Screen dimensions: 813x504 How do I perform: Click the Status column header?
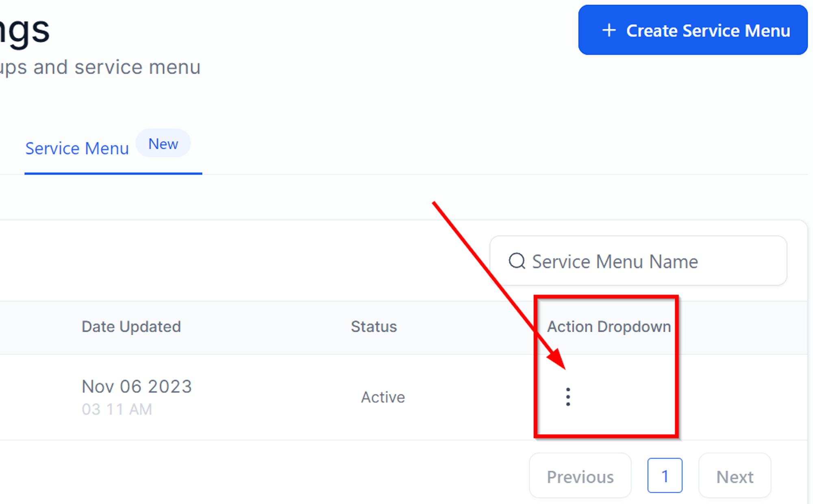point(374,327)
